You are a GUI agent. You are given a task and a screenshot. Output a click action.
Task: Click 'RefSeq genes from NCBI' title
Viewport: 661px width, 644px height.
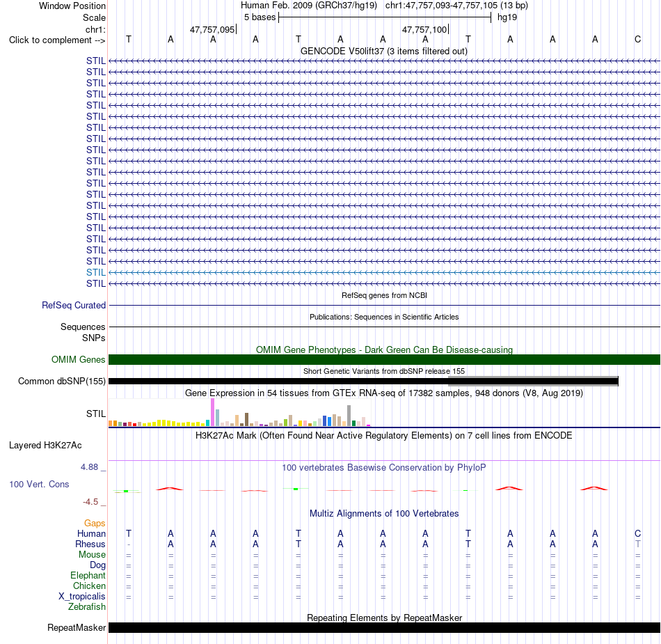(384, 295)
